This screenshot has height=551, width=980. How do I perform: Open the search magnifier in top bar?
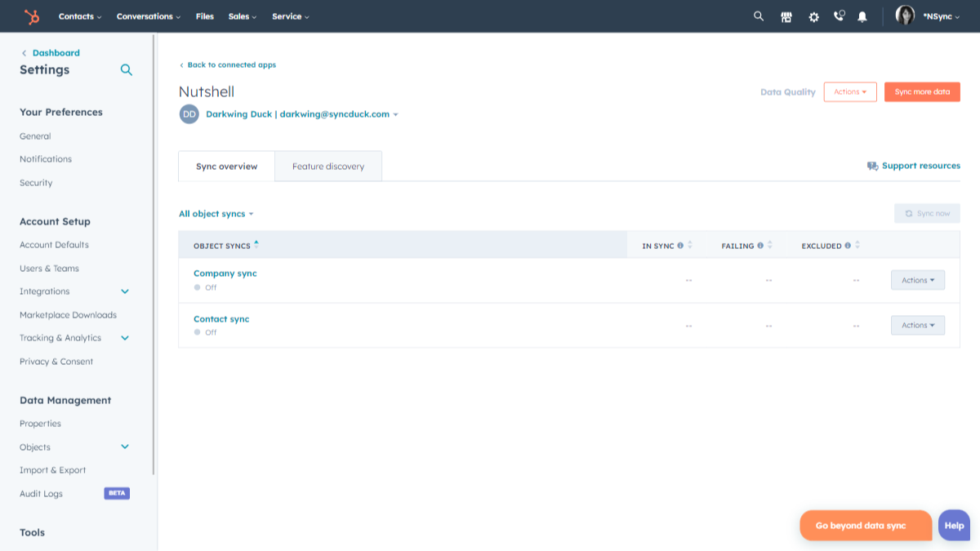(759, 16)
